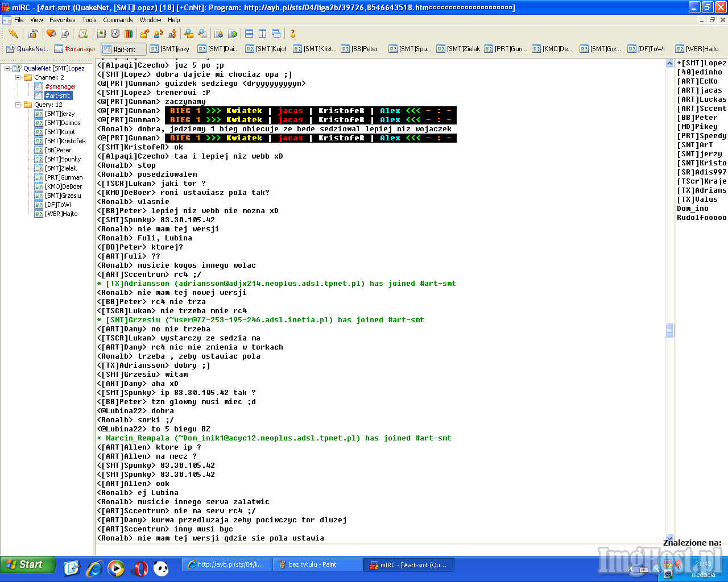Image resolution: width=728 pixels, height=582 pixels.
Task: Click the panda icon in quick launch
Action: [x=161, y=568]
